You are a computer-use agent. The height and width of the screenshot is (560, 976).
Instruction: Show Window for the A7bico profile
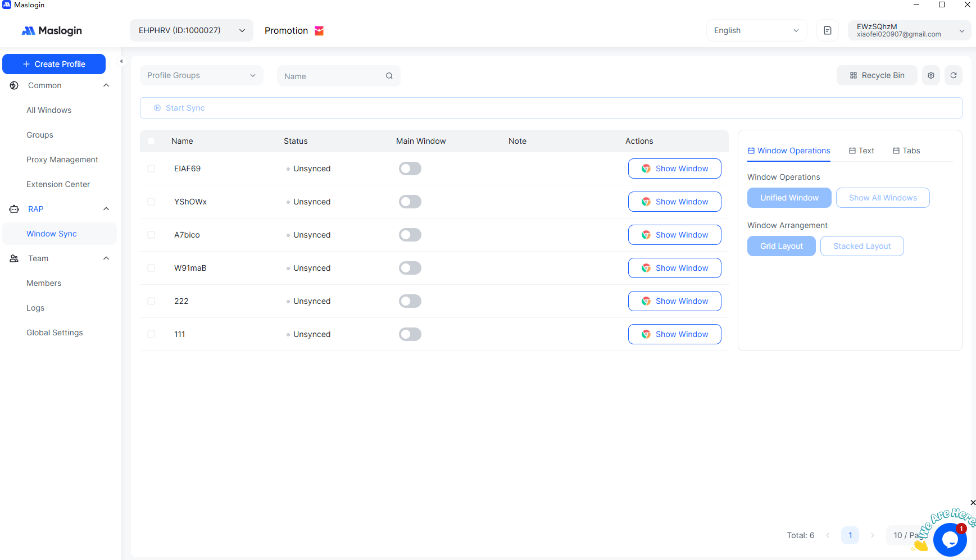pos(674,235)
